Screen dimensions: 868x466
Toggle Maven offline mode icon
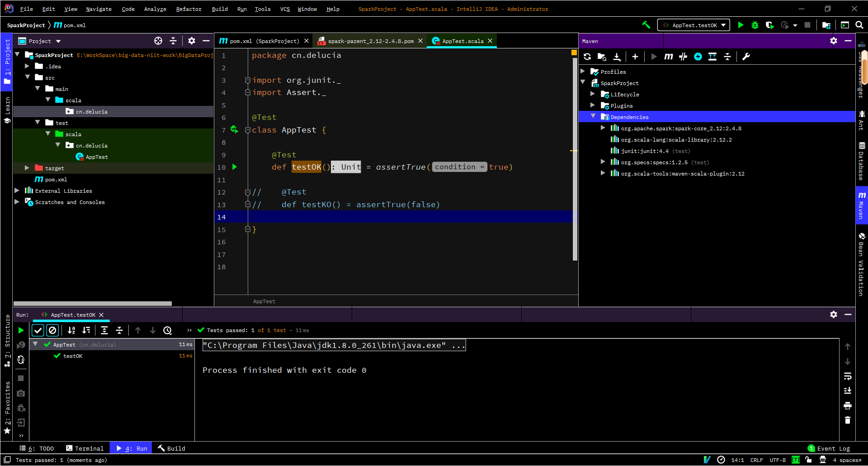pyautogui.click(x=683, y=57)
